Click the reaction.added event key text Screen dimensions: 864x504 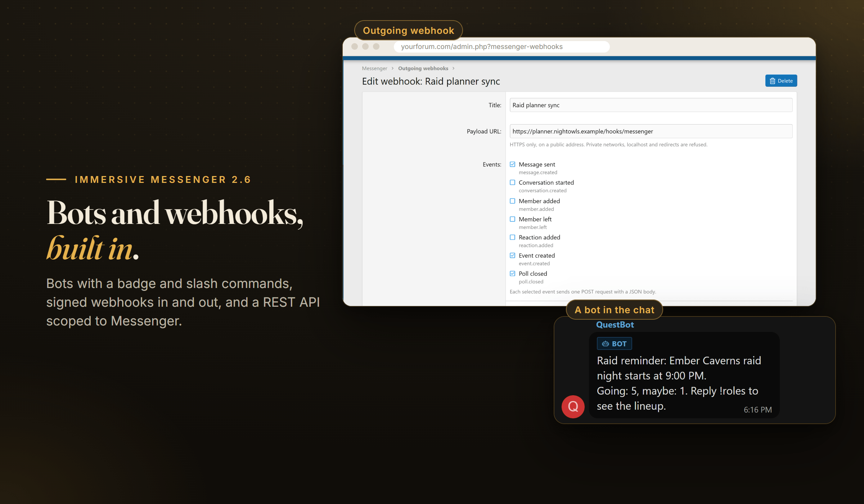click(x=536, y=246)
